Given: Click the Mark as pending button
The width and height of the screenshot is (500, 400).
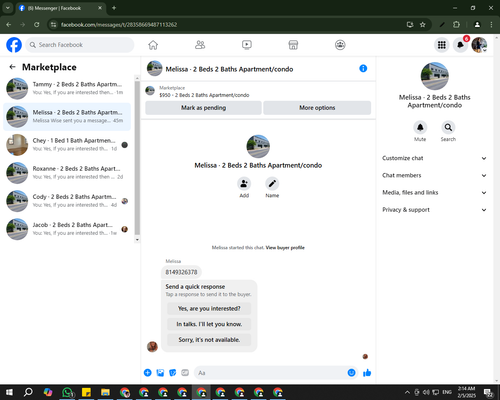Looking at the screenshot, I should coord(203,108).
